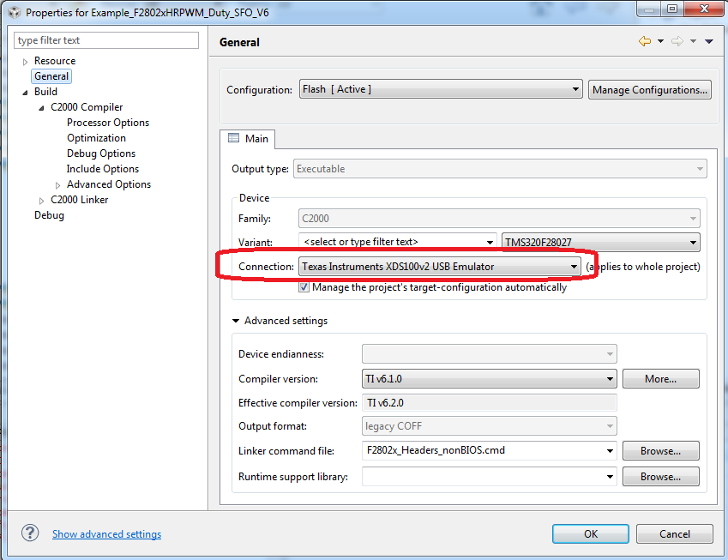Open the Connection dropdown for XDS100v2 Emulator

(574, 266)
